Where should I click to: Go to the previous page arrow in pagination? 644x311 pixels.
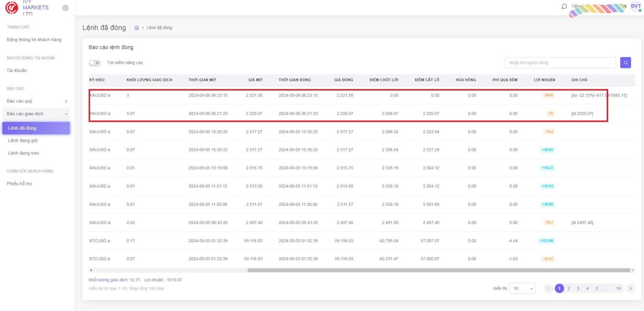[x=549, y=289]
